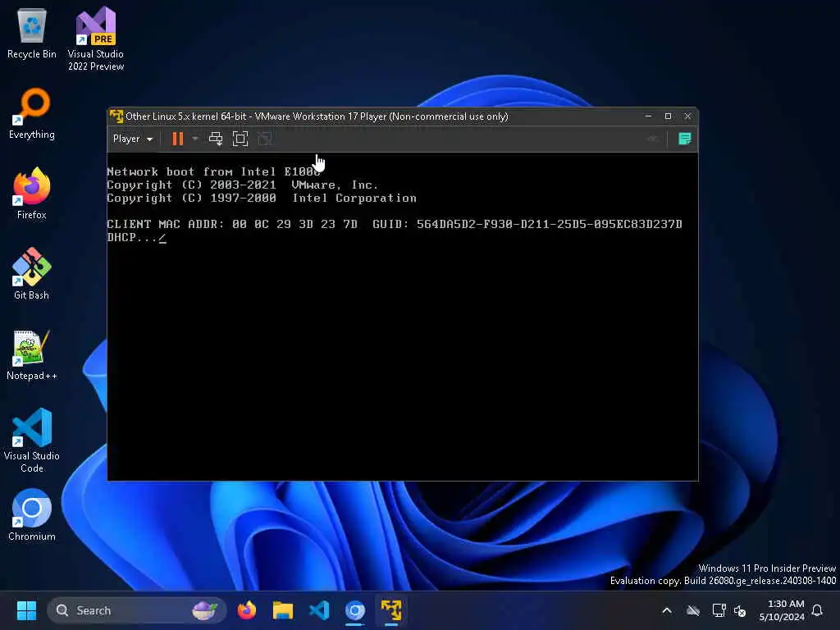Open the Player menu in VMware

132,139
